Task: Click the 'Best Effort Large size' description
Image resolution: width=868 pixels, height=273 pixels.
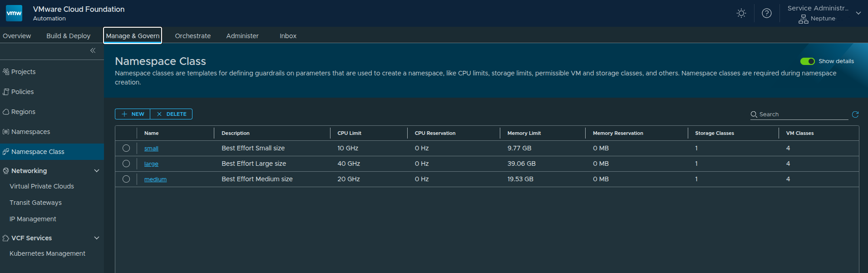Action: [x=254, y=164]
